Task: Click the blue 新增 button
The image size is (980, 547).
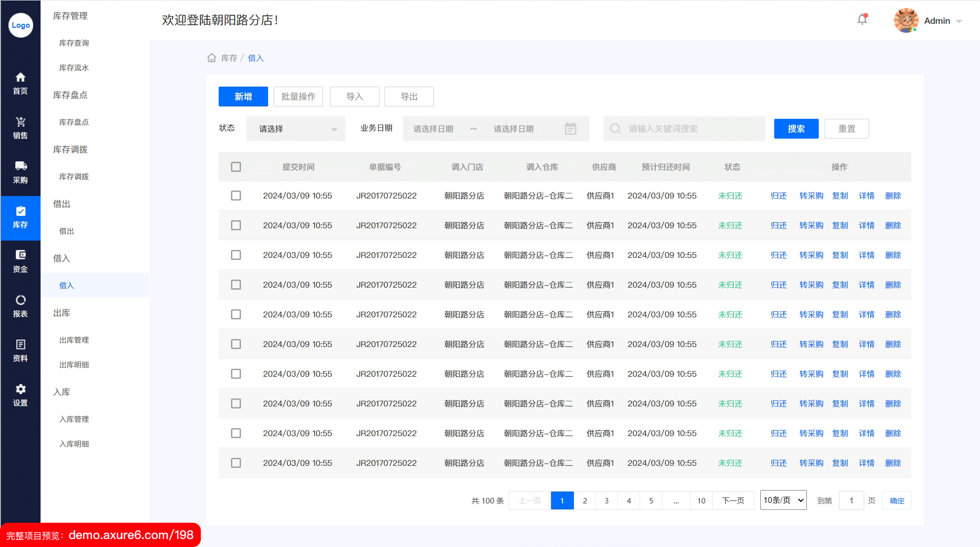Action: click(x=243, y=97)
